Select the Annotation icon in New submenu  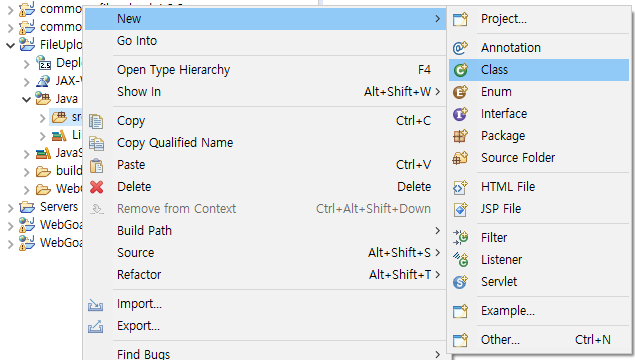pos(460,48)
